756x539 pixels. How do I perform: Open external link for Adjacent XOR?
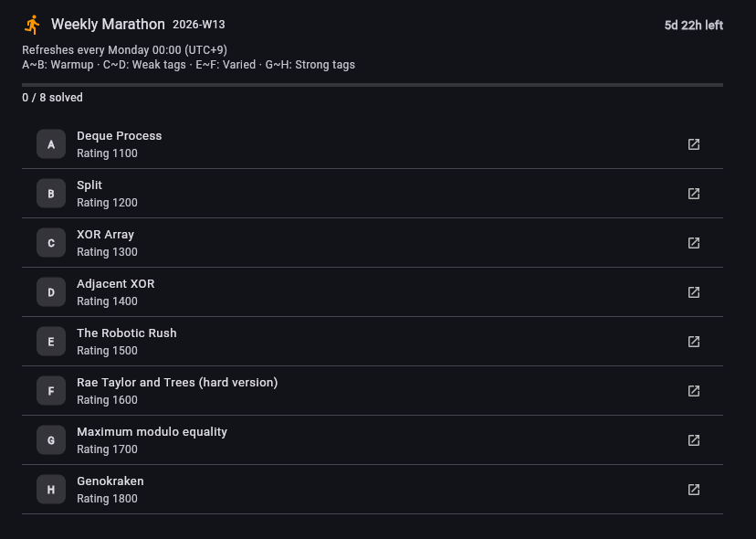pos(694,292)
